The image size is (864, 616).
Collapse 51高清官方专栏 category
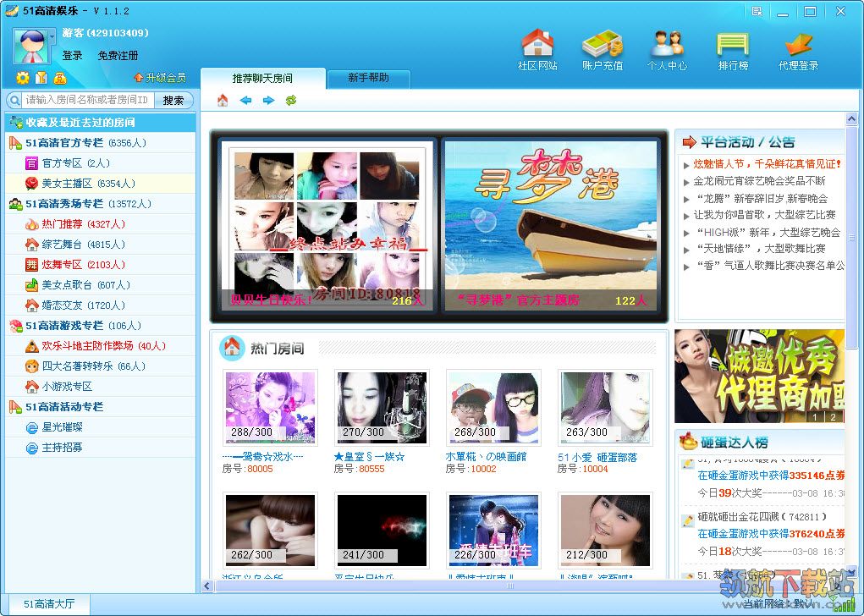click(100, 143)
